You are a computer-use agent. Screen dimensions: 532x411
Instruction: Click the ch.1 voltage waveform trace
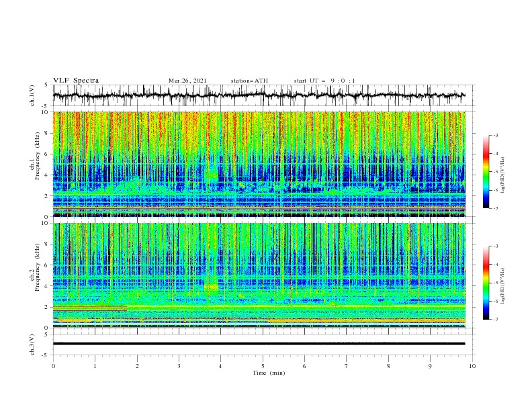click(259, 95)
